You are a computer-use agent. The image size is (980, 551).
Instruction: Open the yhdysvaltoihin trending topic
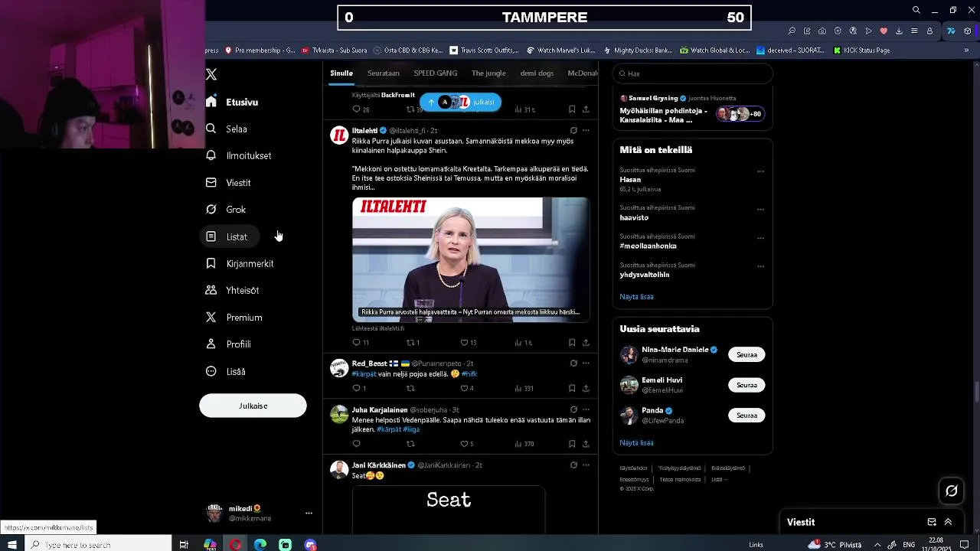(645, 275)
